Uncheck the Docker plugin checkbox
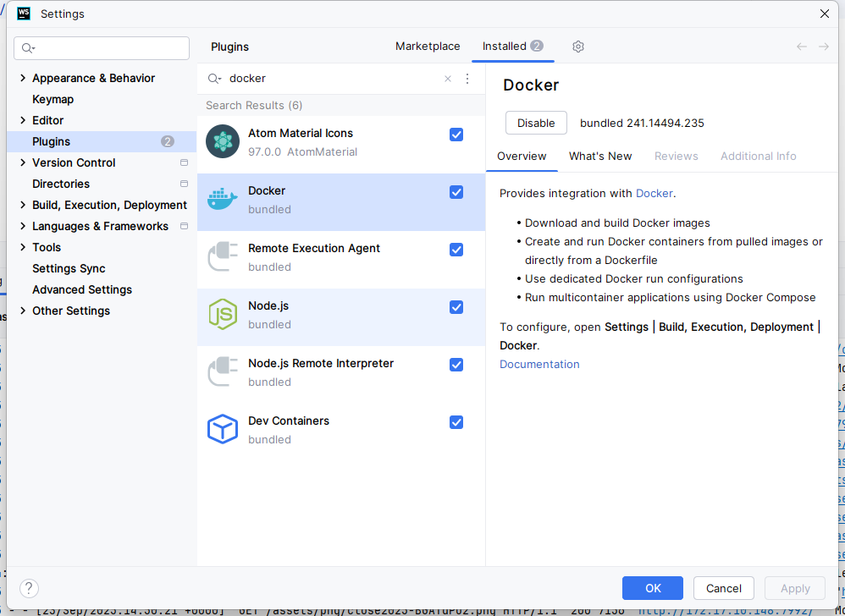845x616 pixels. [x=456, y=192]
